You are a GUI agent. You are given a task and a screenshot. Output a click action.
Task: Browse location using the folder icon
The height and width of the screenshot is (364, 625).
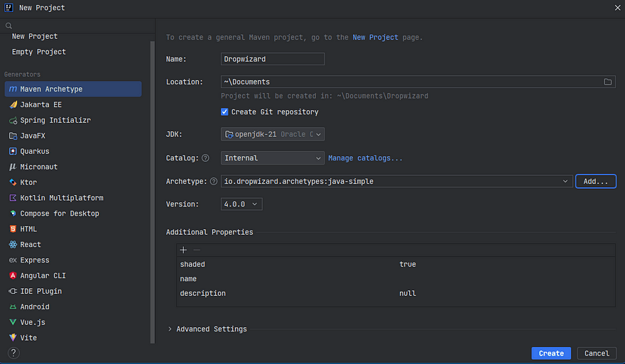click(x=608, y=82)
